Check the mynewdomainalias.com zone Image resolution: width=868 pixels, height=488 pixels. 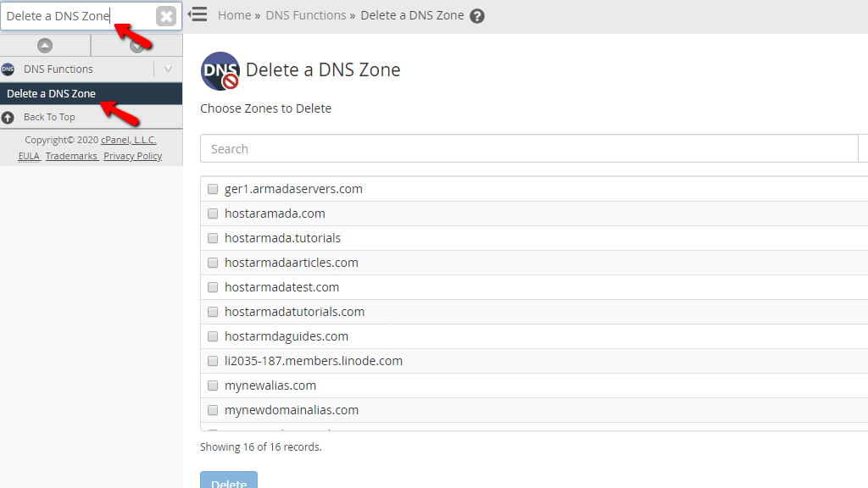click(x=213, y=410)
